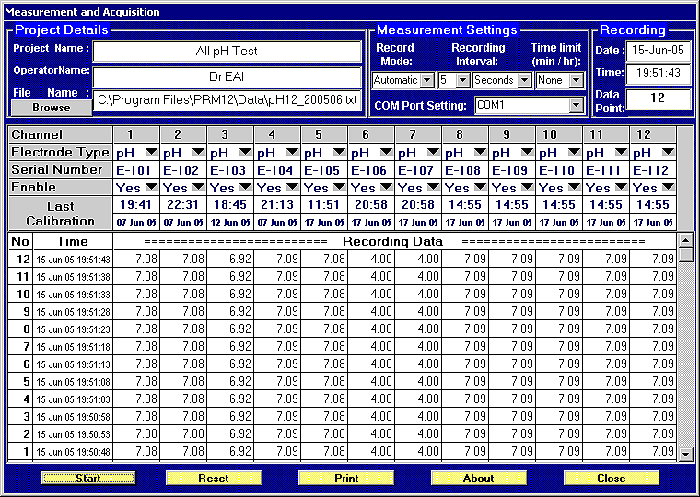700x497 pixels.
Task: Click serial number E-101
Action: [136, 170]
